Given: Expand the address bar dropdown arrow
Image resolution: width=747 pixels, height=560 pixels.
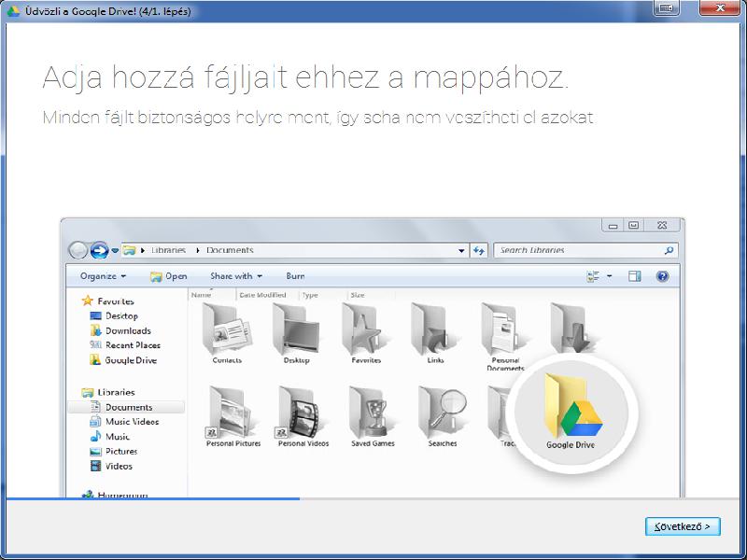Looking at the screenshot, I should pos(461,250).
